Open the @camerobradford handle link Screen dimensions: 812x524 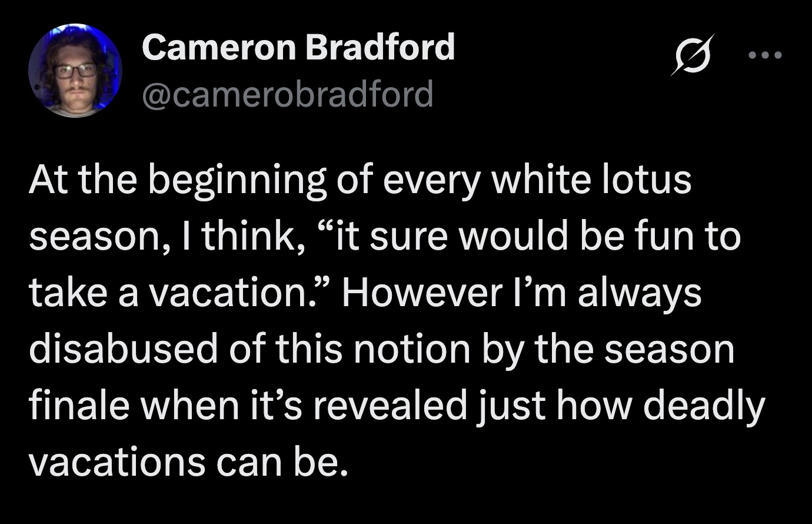point(288,94)
